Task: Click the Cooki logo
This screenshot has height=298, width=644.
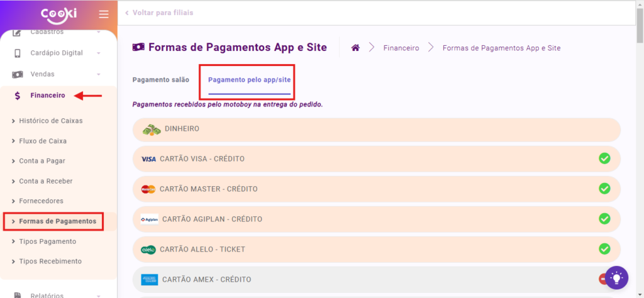Action: (x=58, y=14)
